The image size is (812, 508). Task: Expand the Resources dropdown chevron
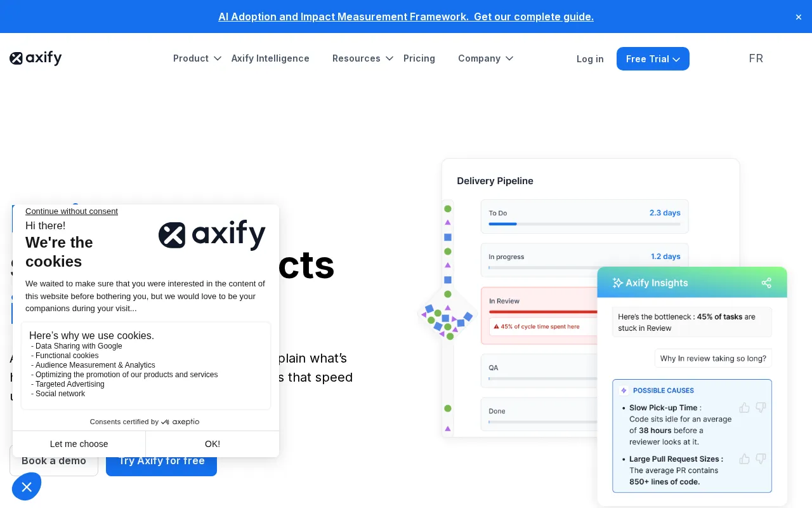pyautogui.click(x=390, y=58)
